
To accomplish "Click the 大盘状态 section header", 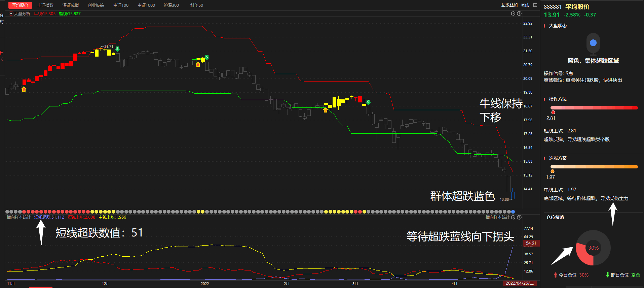I will pyautogui.click(x=558, y=26).
